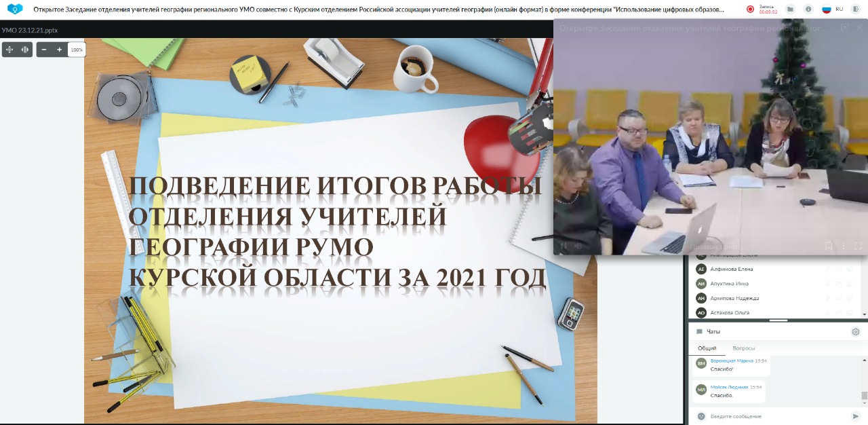
Task: Click the platform logo in the header
Action: pyautogui.click(x=14, y=10)
